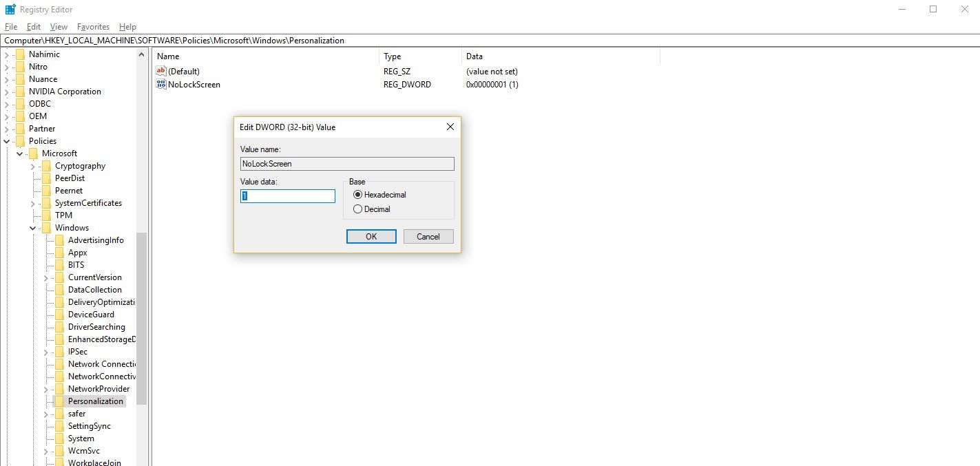
Task: Click the REG_SZ type cell
Action: 397,71
